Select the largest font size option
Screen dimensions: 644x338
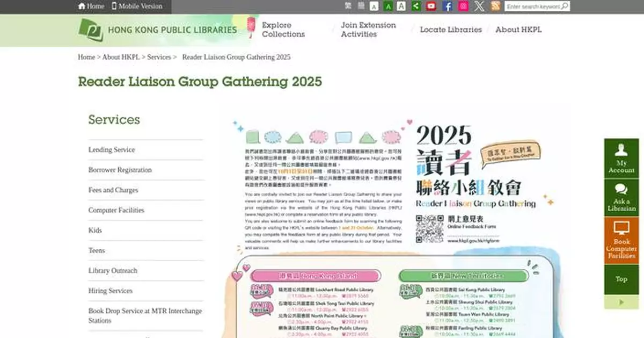401,6
